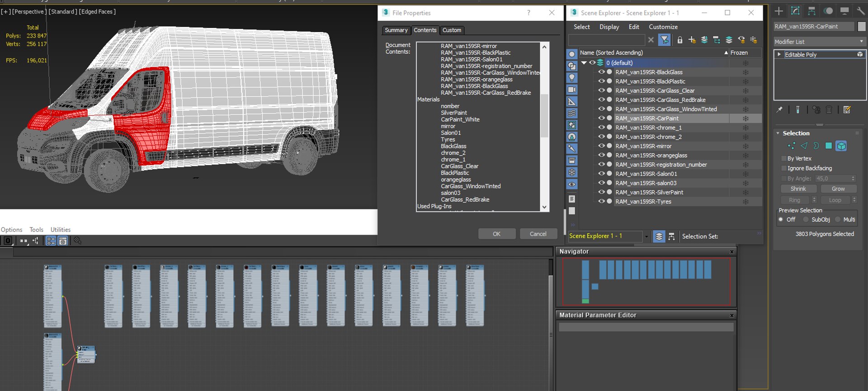Open the Modifier List dropdown
This screenshot has width=868, height=391.
819,42
